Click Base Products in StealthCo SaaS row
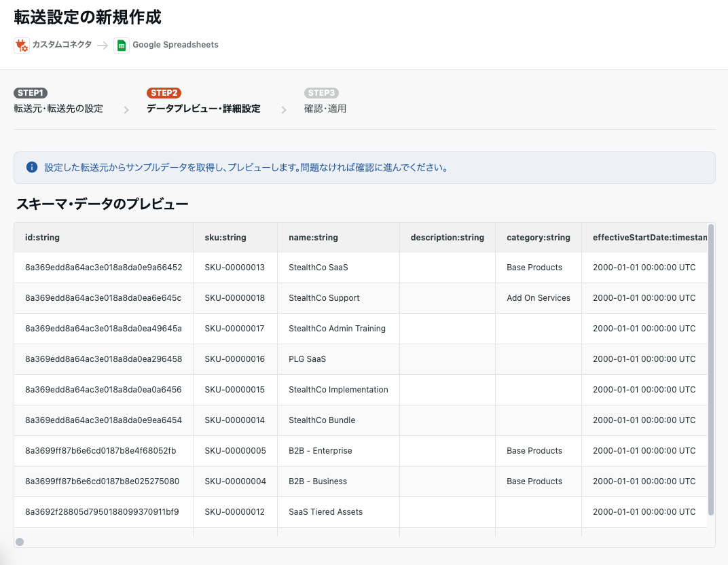Viewport: 728px width, 565px height. (x=534, y=268)
